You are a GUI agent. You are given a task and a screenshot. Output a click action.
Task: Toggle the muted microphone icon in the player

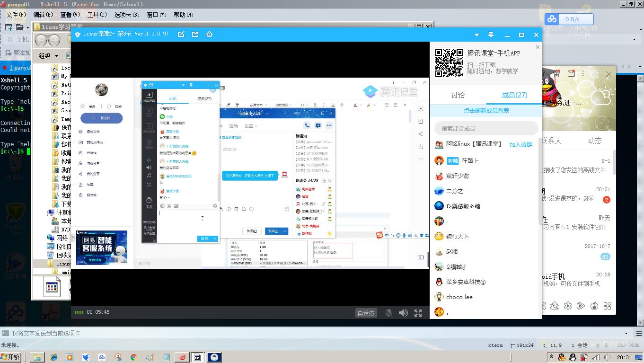coord(389,313)
